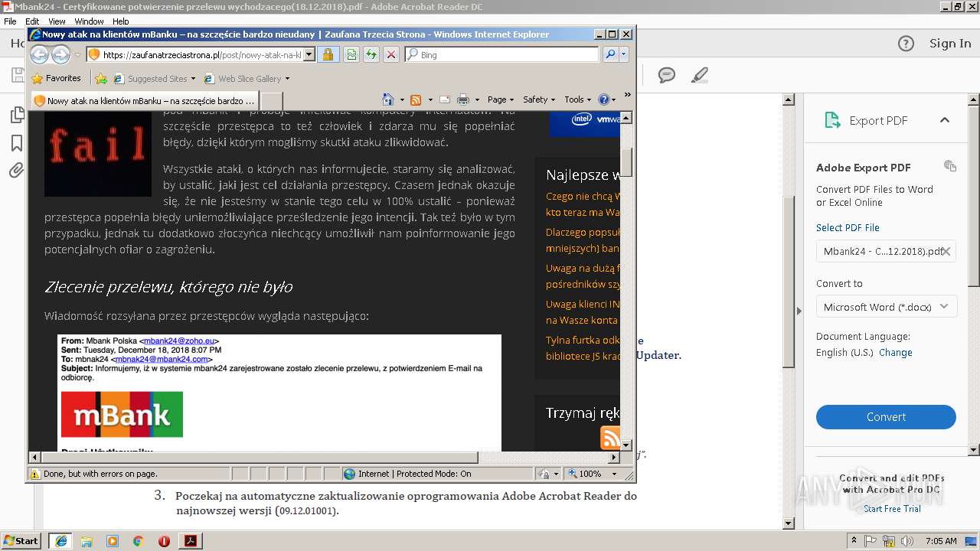Open the Safety menu dropdown
980x551 pixels.
point(539,99)
